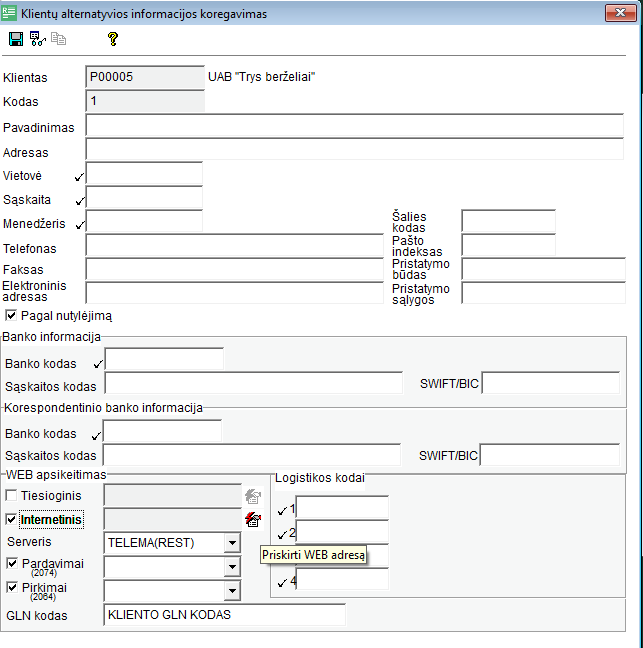
Task: Click the lookup checkmark next to Menedžeris
Action: point(80,225)
